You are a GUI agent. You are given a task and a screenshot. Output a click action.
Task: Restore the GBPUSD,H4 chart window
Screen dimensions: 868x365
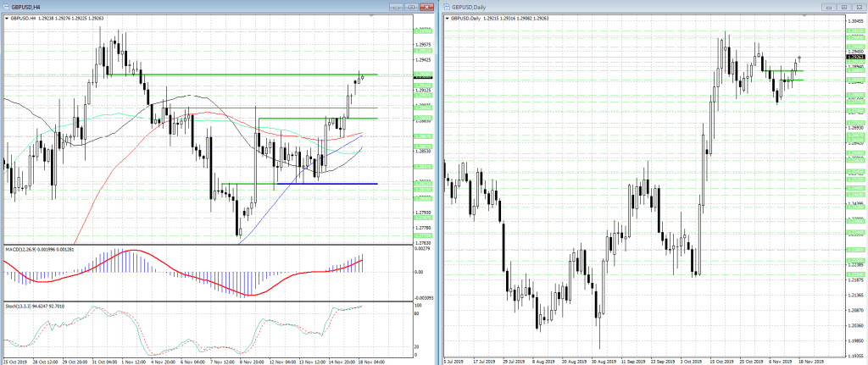(411, 7)
